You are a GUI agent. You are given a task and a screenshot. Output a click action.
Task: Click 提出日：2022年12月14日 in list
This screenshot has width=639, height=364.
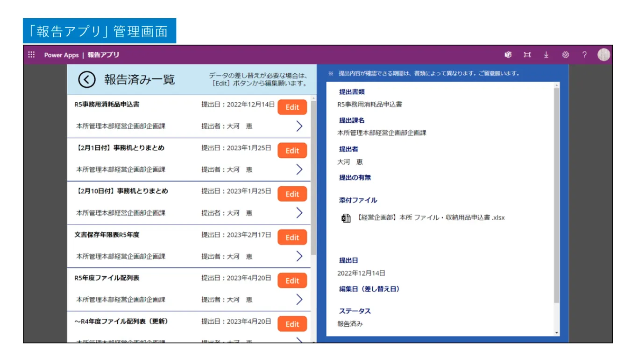[x=238, y=105]
